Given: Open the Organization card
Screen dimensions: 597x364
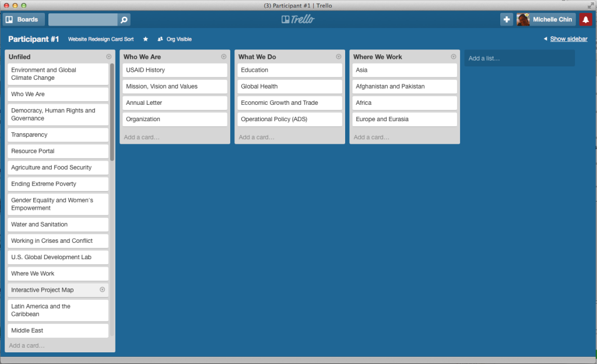Looking at the screenshot, I should pos(175,119).
